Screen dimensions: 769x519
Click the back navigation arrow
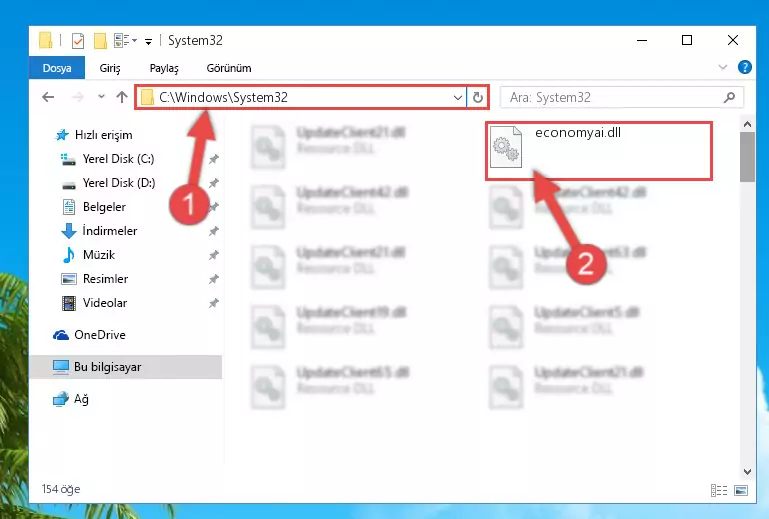pyautogui.click(x=47, y=98)
